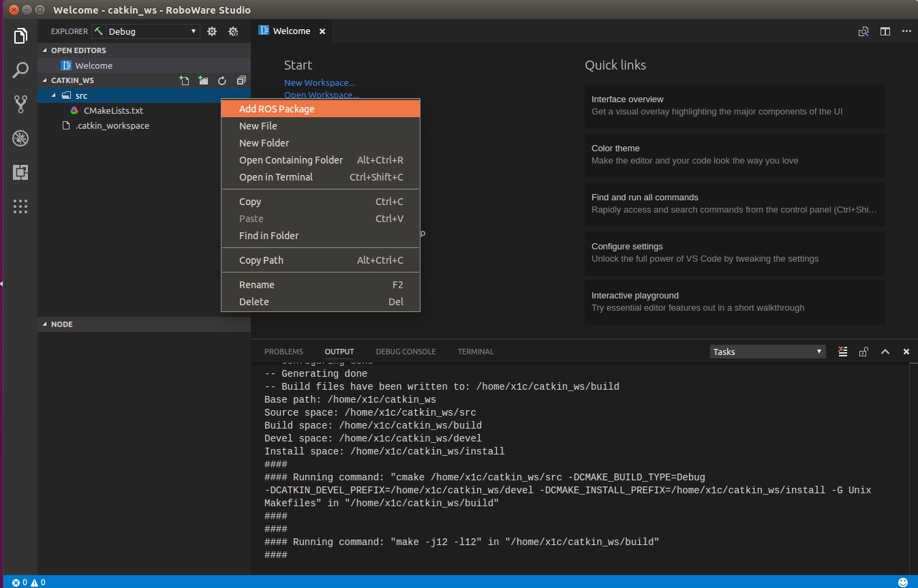Viewport: 918px width, 588px height.
Task: Click the New Workspace... link
Action: coord(320,83)
